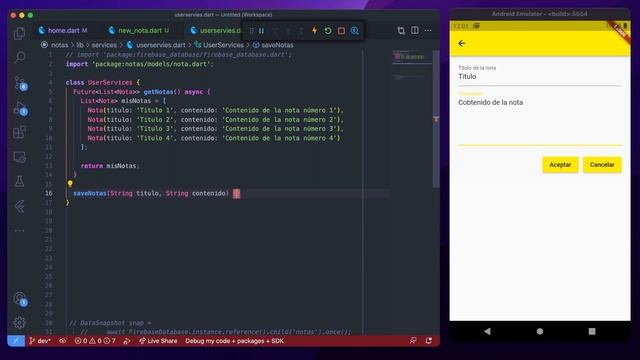Open notifications bell in status bar
Viewport: 640px width, 360px height.
coord(429,340)
